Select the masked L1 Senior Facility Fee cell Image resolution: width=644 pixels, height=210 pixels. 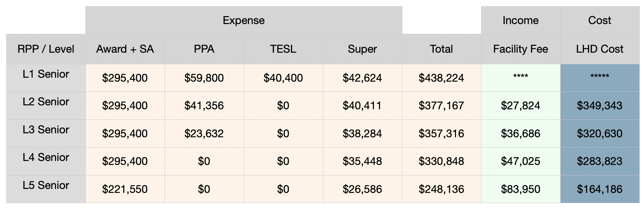(520, 77)
